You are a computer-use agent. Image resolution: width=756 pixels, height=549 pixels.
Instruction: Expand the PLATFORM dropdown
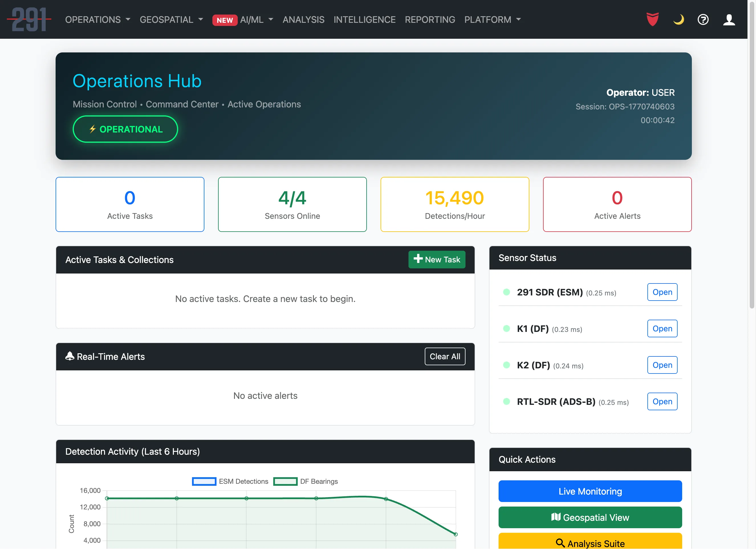click(x=492, y=20)
